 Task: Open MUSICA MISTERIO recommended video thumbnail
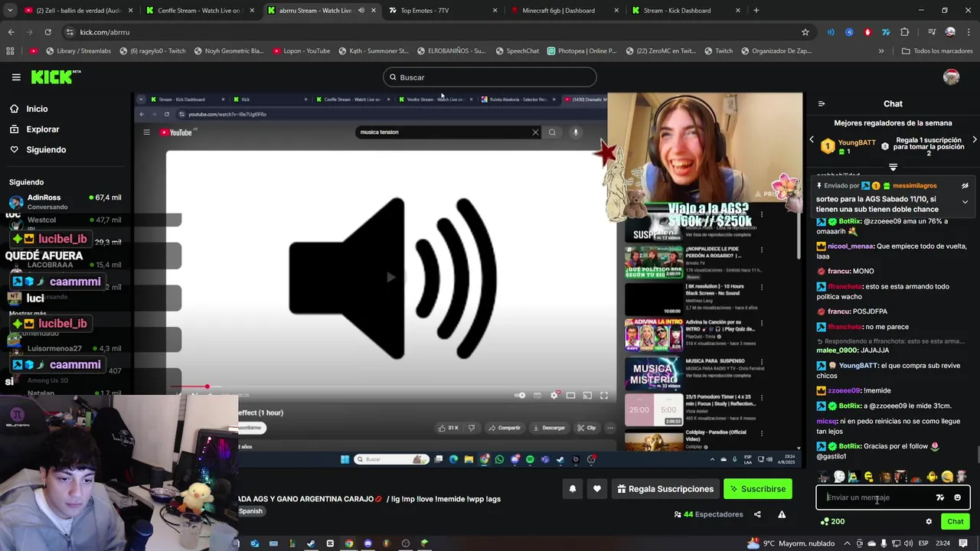click(x=654, y=373)
